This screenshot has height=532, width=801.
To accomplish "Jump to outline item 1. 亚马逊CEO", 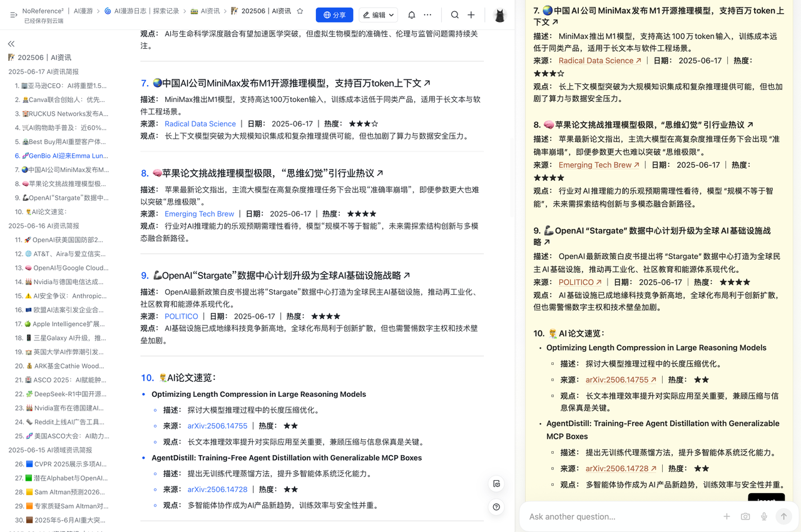I will pyautogui.click(x=61, y=86).
